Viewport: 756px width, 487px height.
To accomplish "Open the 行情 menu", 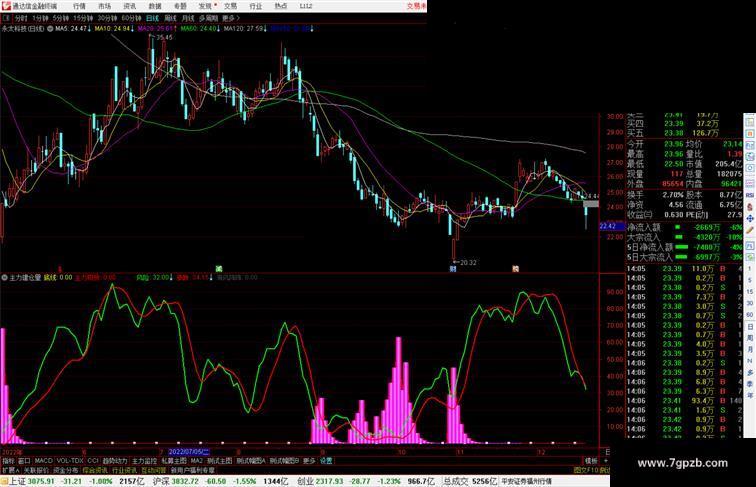I will click(79, 6).
